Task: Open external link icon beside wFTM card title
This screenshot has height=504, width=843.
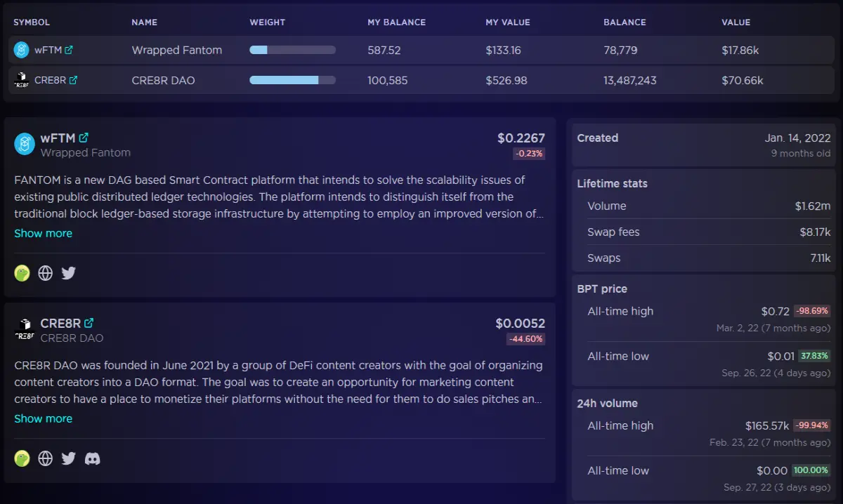Action: [84, 138]
